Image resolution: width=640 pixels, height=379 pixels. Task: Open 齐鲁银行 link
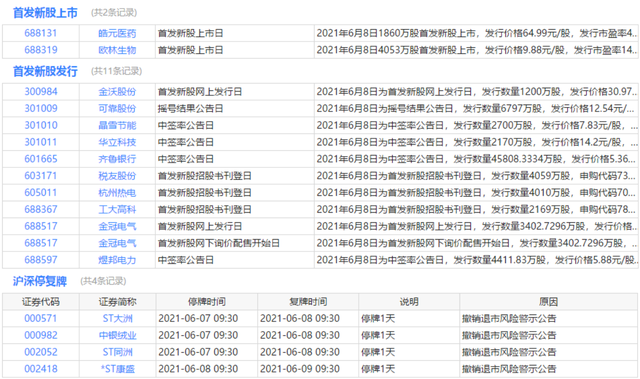[x=117, y=159]
